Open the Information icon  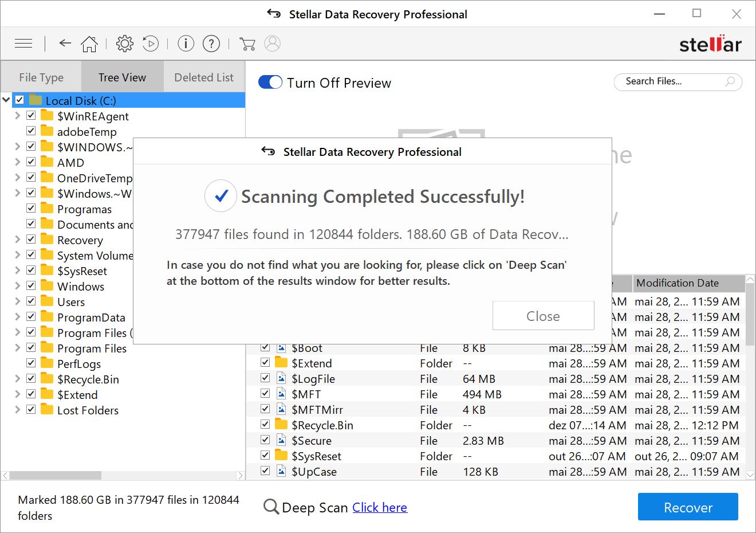point(186,44)
